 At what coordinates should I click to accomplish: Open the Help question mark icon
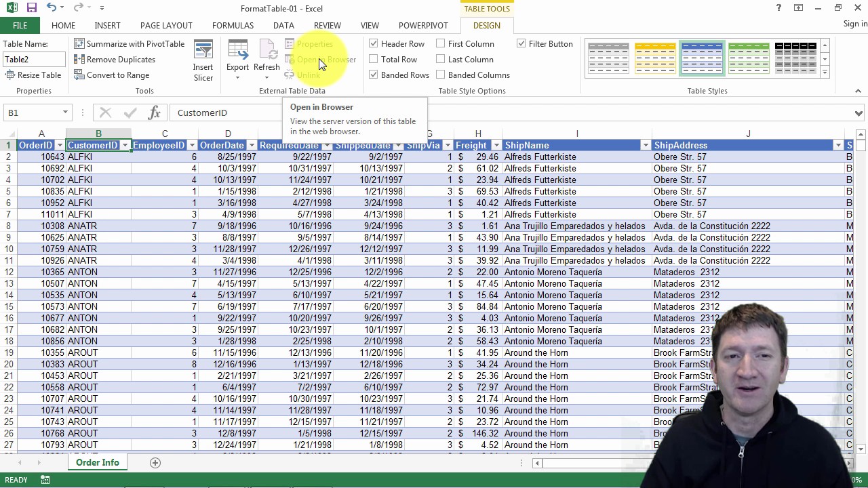(x=778, y=8)
